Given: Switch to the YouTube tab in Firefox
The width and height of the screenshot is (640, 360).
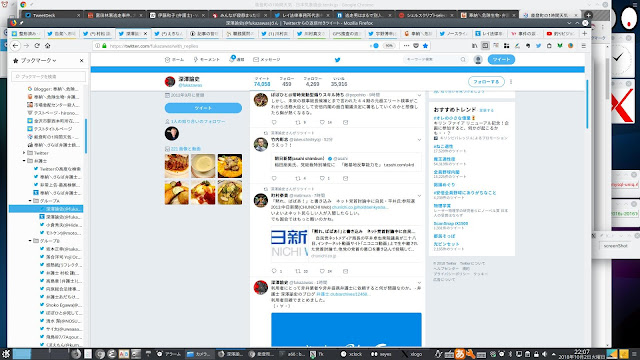Looking at the screenshot, I should coord(560,33).
